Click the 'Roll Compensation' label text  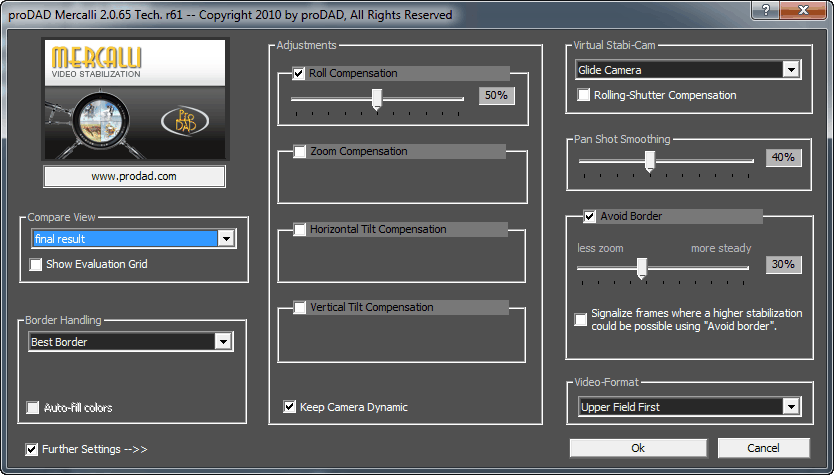point(353,73)
